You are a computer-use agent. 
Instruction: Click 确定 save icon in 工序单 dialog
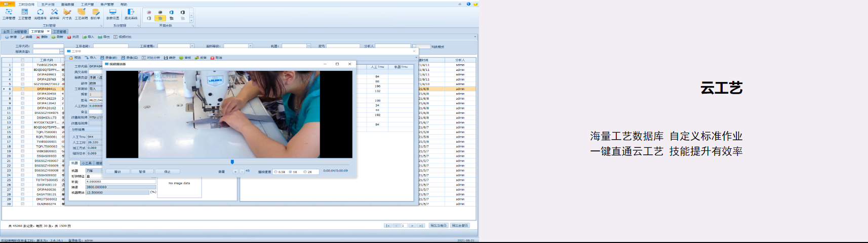click(x=166, y=58)
